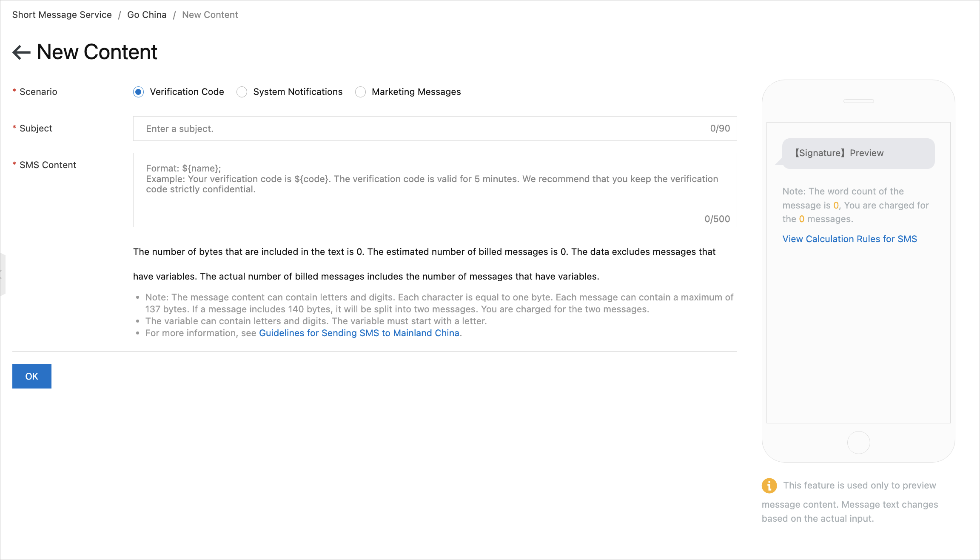980x560 pixels.
Task: Click the back arrow beside New Content
Action: pos(21,52)
